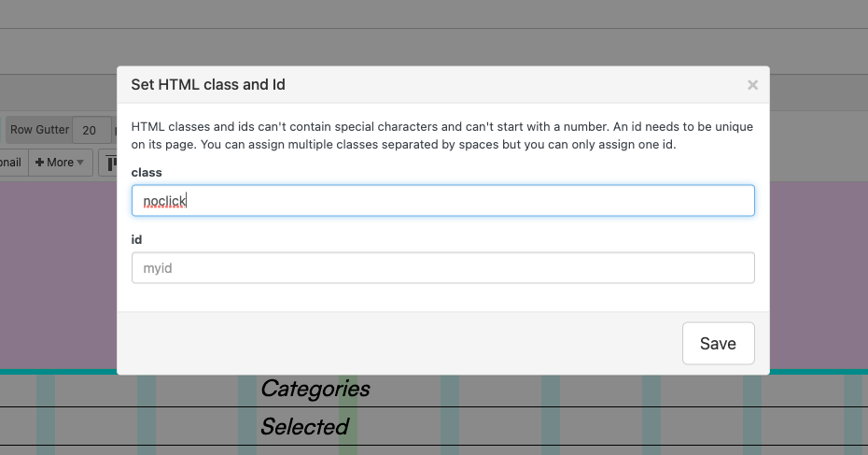Click the align top icon behind dialog
The height and width of the screenshot is (455, 868).
click(108, 163)
